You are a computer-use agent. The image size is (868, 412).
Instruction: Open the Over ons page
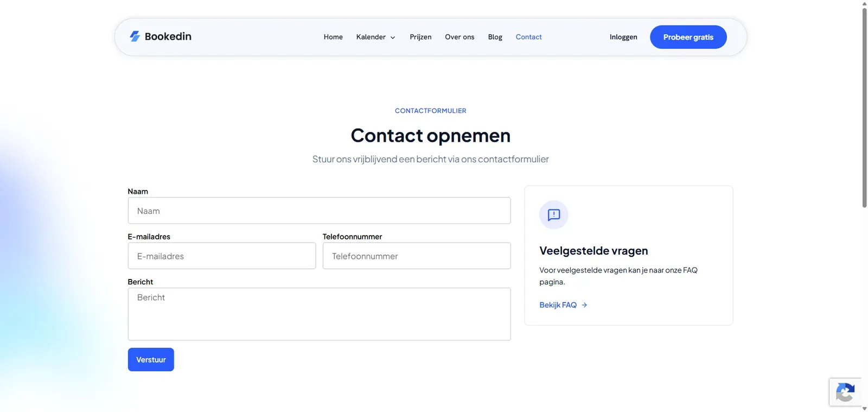[459, 37]
